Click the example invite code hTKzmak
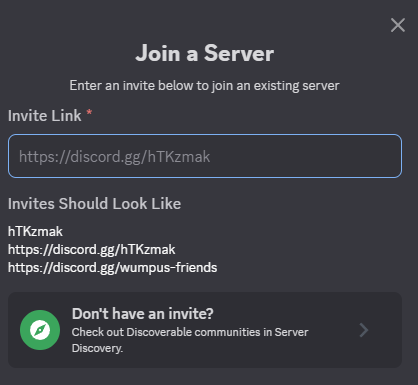The image size is (418, 385). click(35, 231)
